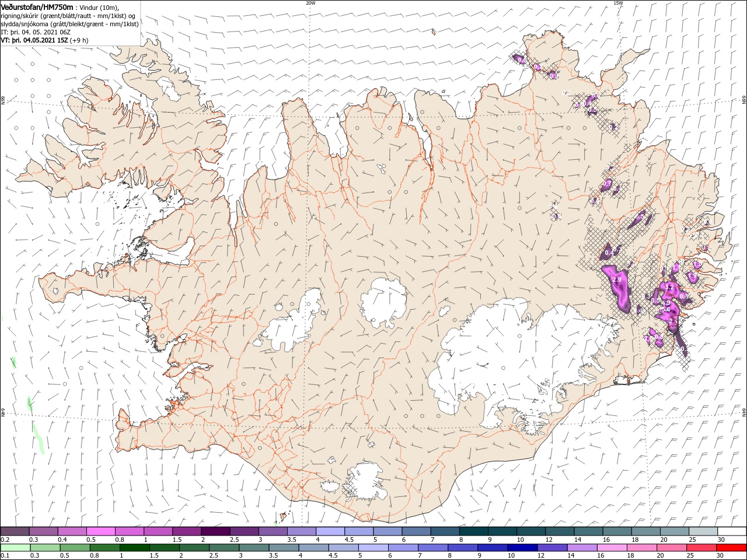Click the grey-teal 18–20 snow swatch
The width and height of the screenshot is (747, 560).
[x=645, y=531]
